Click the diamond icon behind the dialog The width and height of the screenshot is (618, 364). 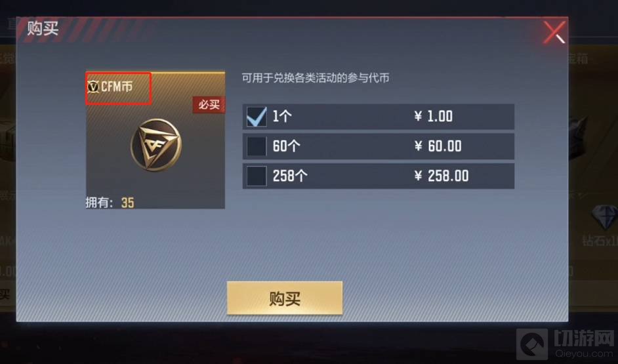click(x=604, y=218)
